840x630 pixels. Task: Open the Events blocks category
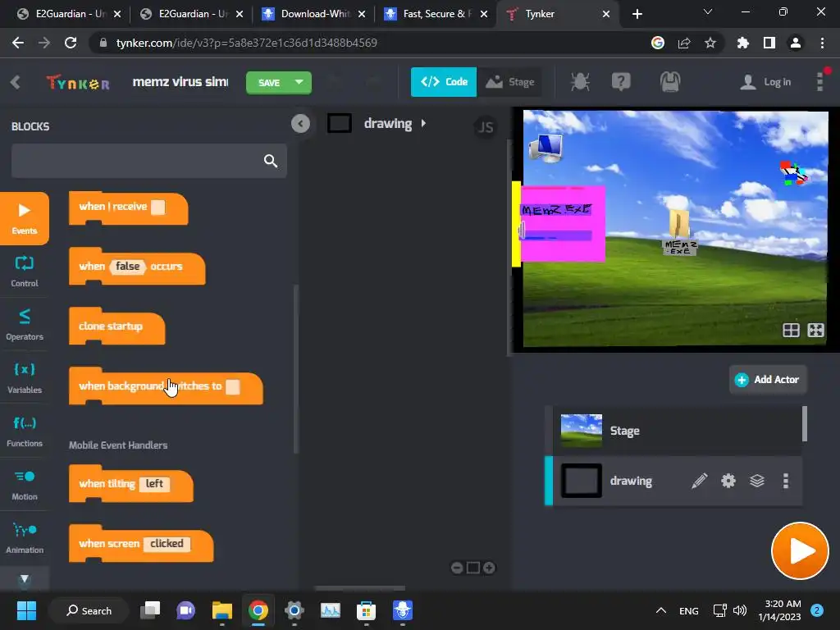pyautogui.click(x=24, y=218)
